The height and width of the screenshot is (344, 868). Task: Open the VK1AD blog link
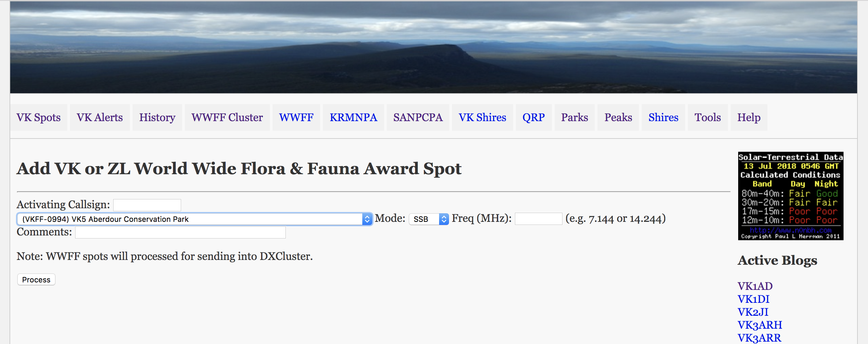pos(755,286)
